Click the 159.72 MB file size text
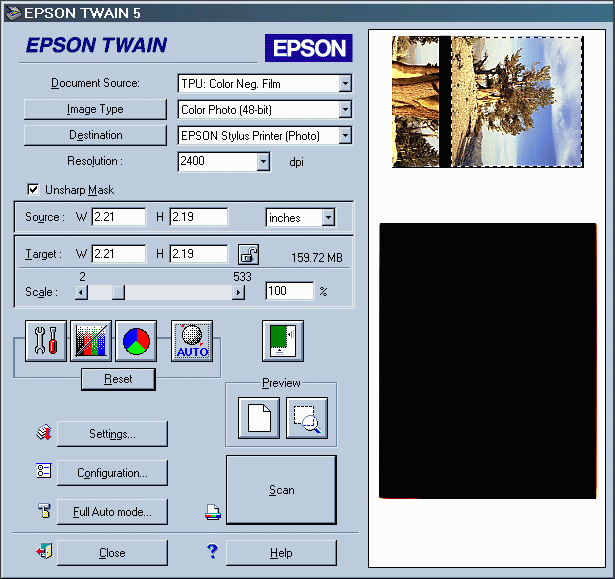 point(317,258)
